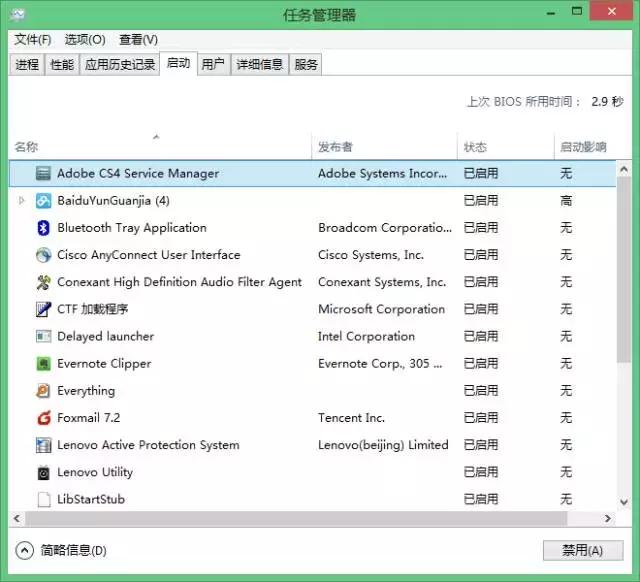The image size is (640, 582).
Task: Switch to the 用户 tab
Action: tap(213, 64)
